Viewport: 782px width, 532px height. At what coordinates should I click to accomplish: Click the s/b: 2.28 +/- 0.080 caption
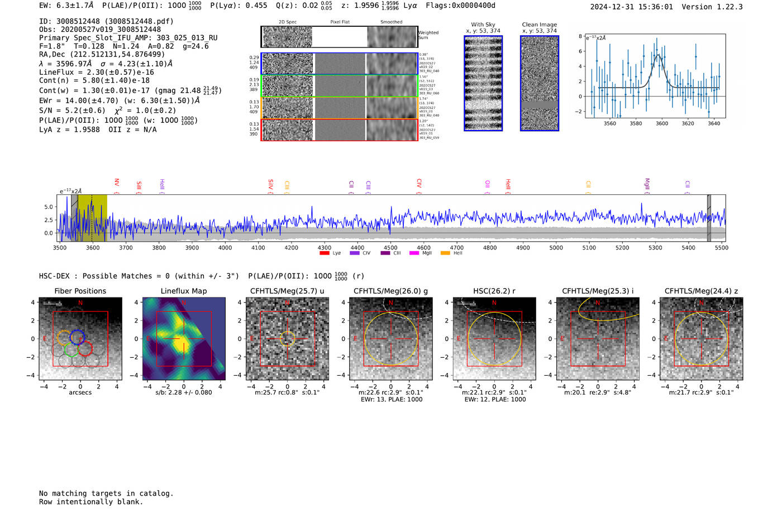tap(184, 392)
